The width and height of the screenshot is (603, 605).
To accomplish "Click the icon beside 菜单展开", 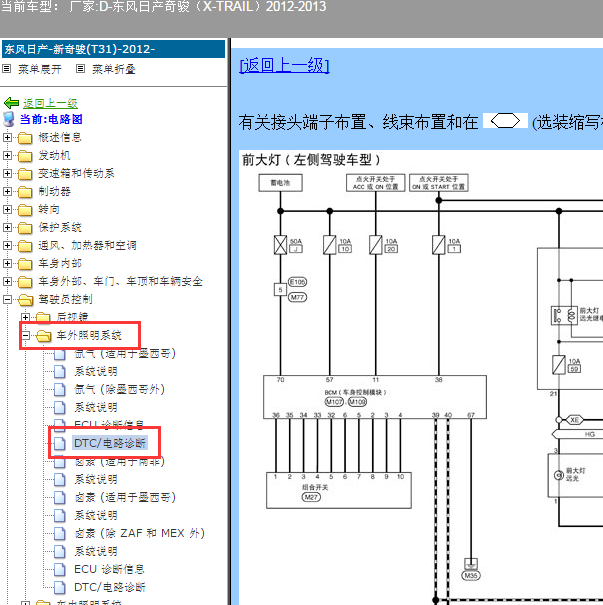I will [7, 69].
